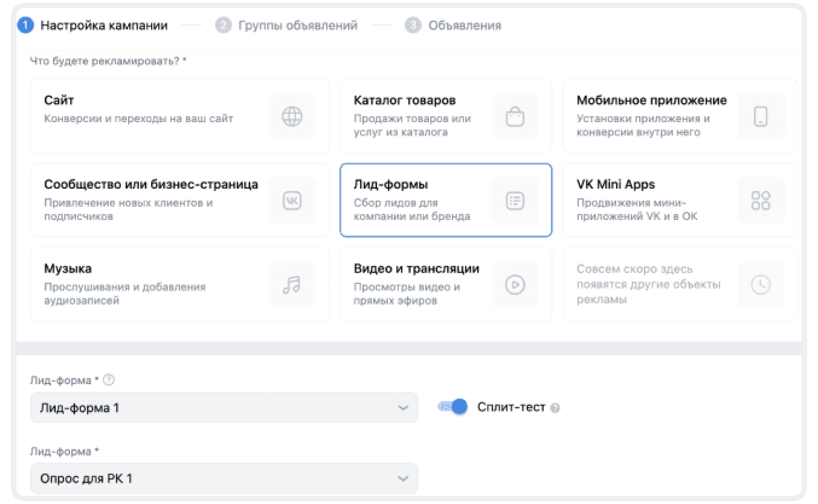
Task: Choose Видео и трансляции option
Action: 446,284
